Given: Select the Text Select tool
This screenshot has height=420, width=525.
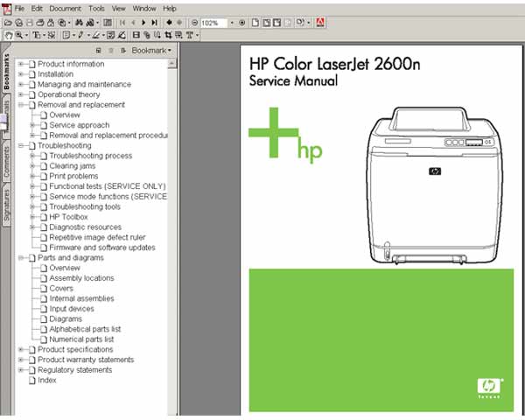Looking at the screenshot, I should tap(37, 35).
